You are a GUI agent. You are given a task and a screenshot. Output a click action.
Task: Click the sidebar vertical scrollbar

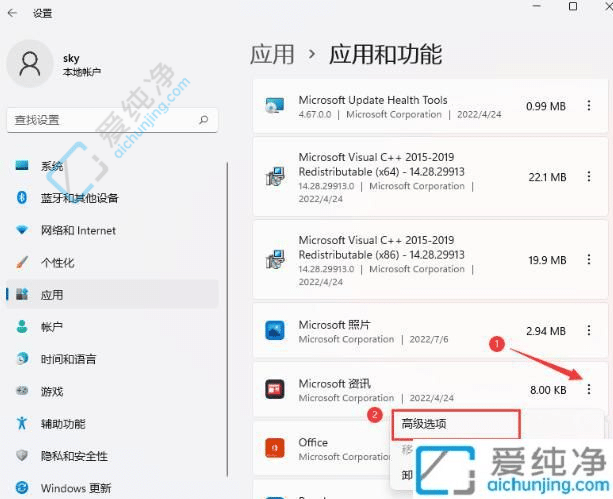(x=227, y=320)
